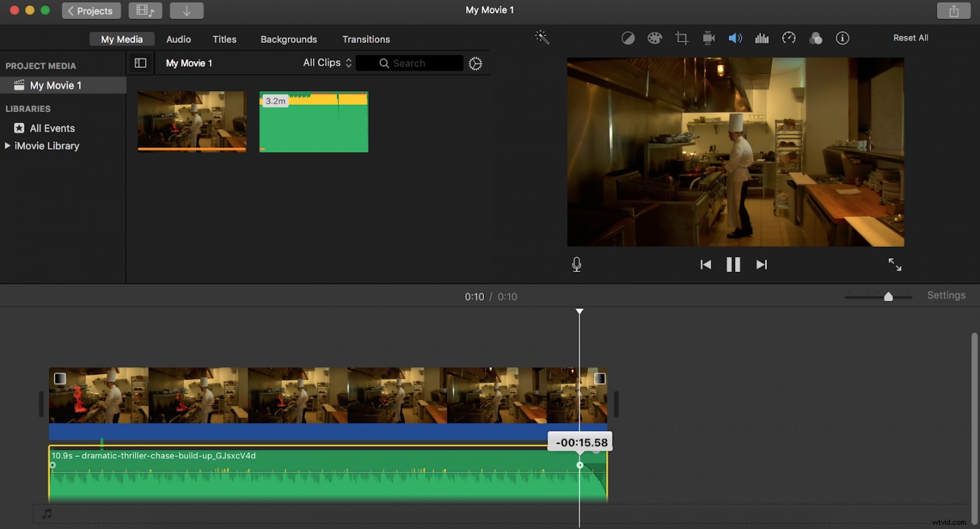This screenshot has width=980, height=529.
Task: Go back to Projects
Action: pos(91,10)
